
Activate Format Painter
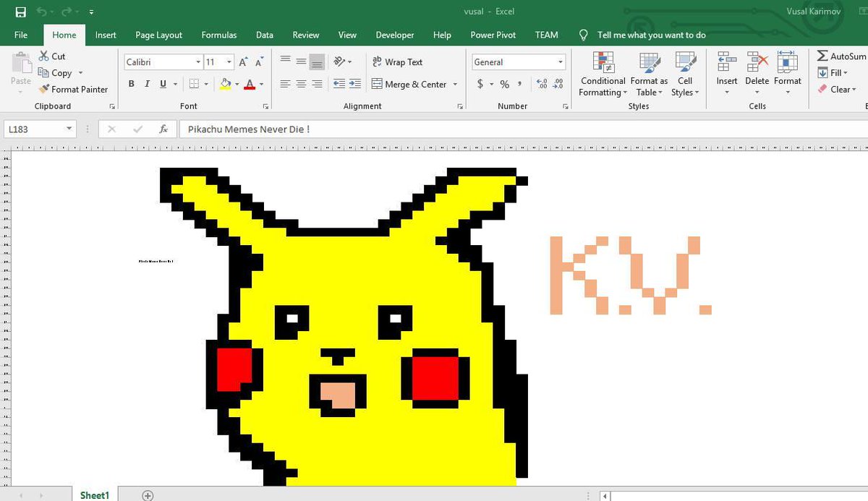[x=73, y=89]
